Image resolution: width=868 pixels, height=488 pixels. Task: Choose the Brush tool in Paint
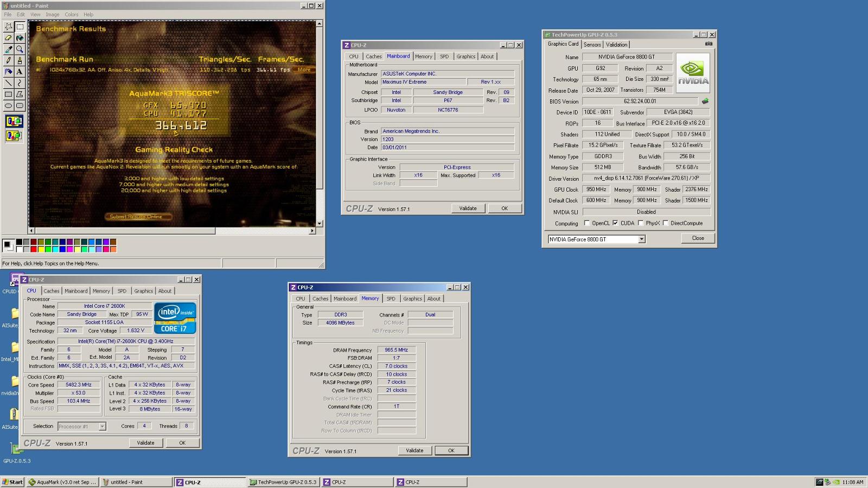coord(20,61)
